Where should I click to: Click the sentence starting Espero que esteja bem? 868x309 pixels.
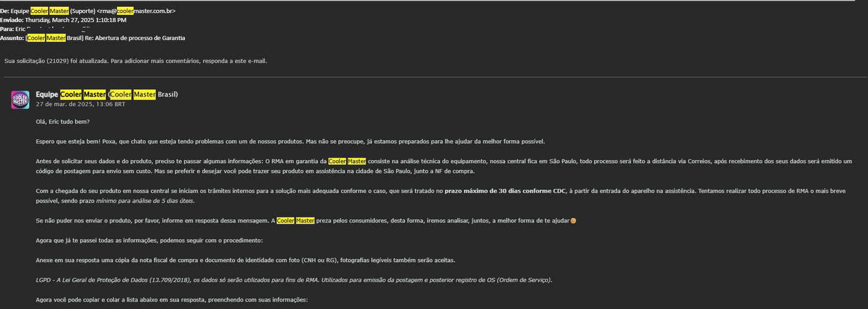291,142
